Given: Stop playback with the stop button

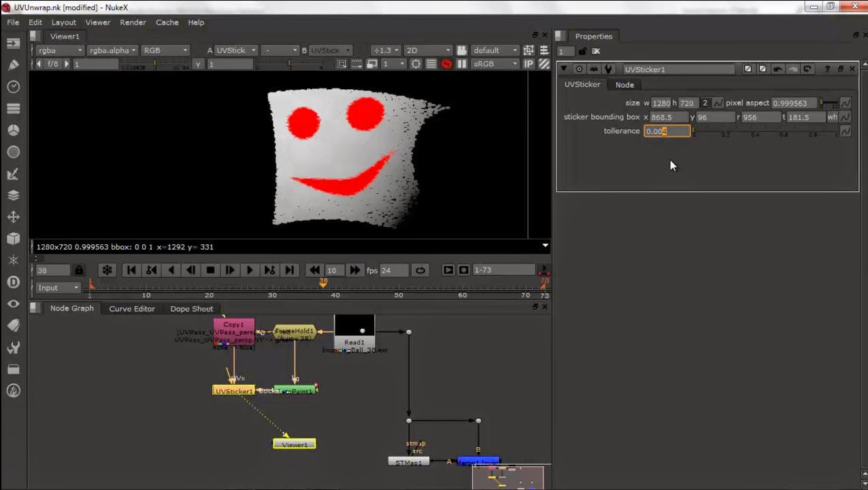Looking at the screenshot, I should [x=210, y=270].
